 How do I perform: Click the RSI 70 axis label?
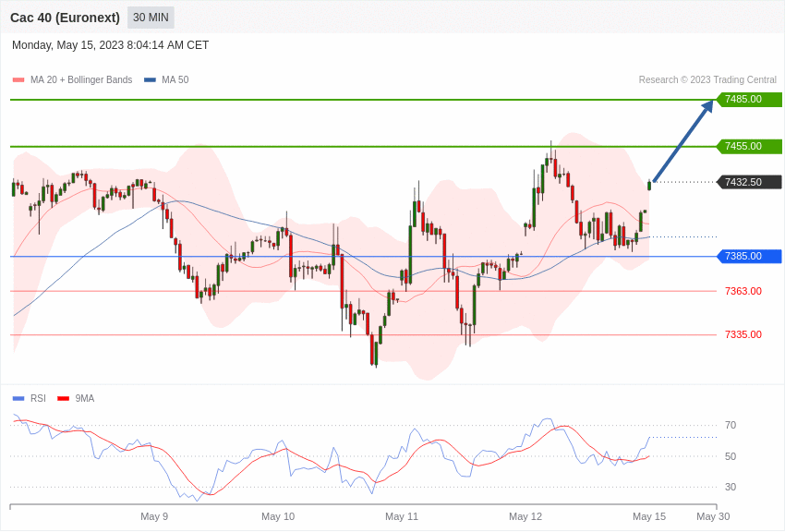731,425
